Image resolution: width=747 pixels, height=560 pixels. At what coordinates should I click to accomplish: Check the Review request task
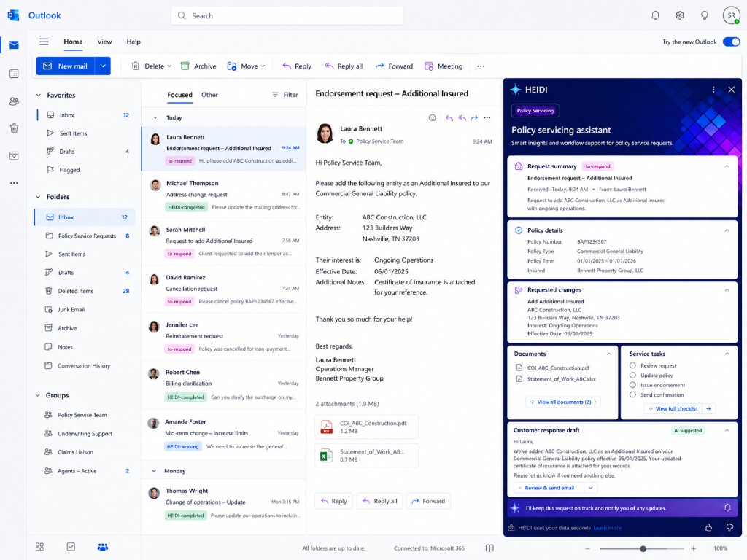632,365
